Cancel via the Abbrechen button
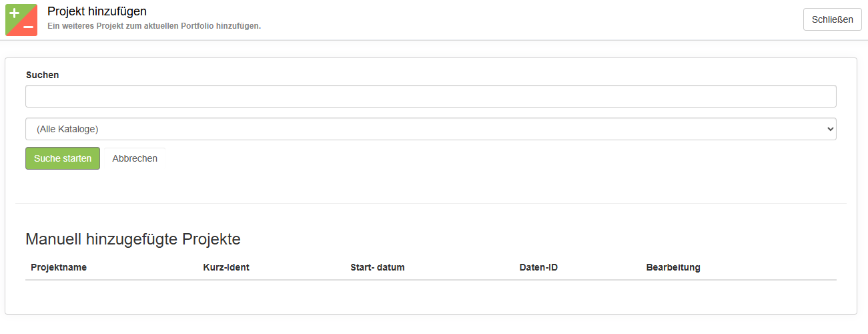 (x=135, y=158)
